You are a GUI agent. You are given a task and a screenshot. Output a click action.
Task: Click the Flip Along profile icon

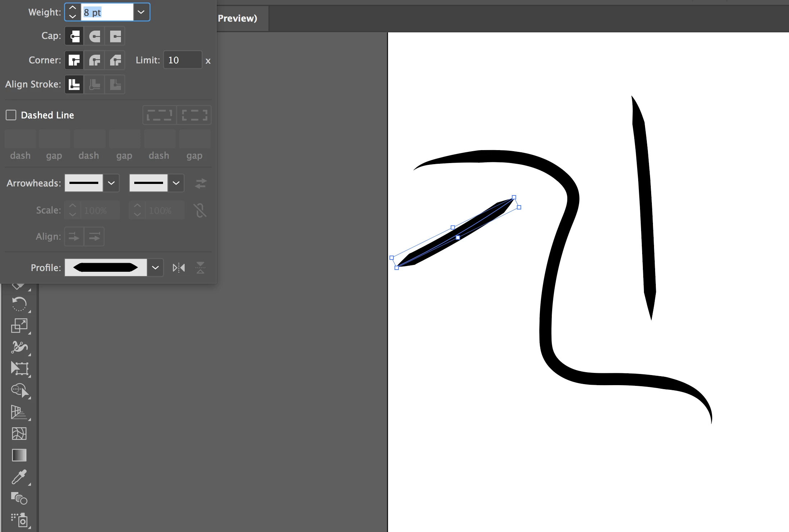(x=179, y=268)
